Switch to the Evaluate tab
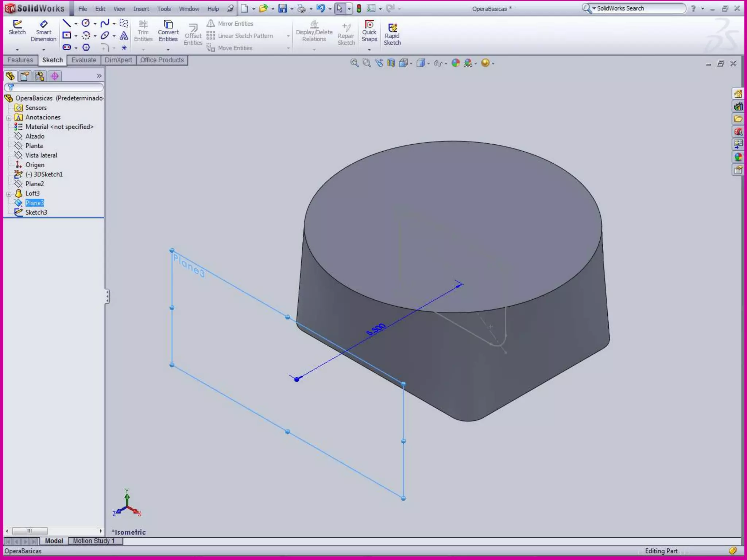 84,60
